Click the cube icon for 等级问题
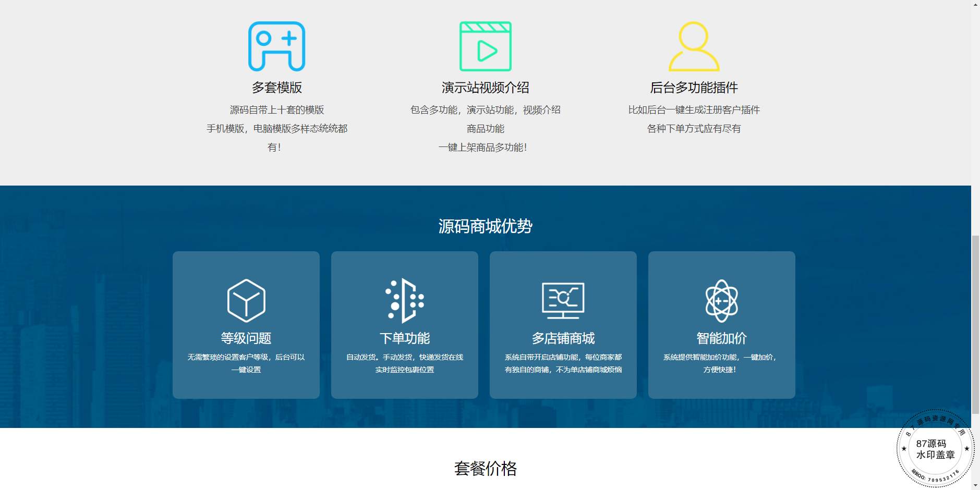Image resolution: width=980 pixels, height=490 pixels. click(246, 301)
